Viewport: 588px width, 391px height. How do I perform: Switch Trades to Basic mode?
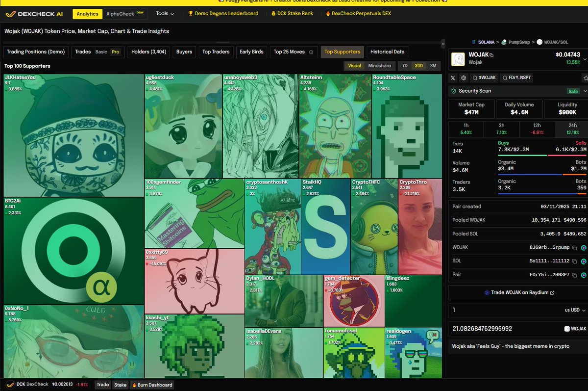click(101, 52)
